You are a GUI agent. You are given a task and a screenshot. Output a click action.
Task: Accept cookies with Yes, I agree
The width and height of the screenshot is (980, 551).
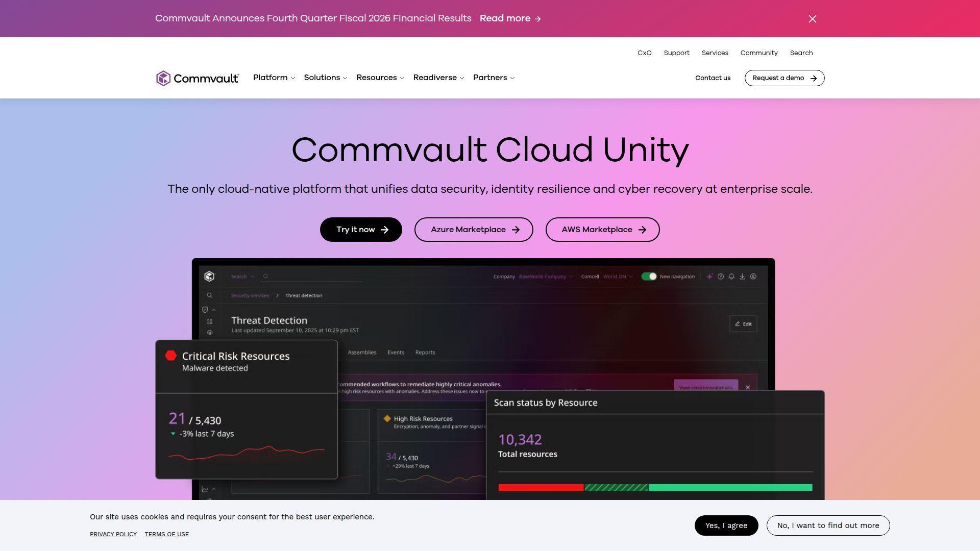726,525
